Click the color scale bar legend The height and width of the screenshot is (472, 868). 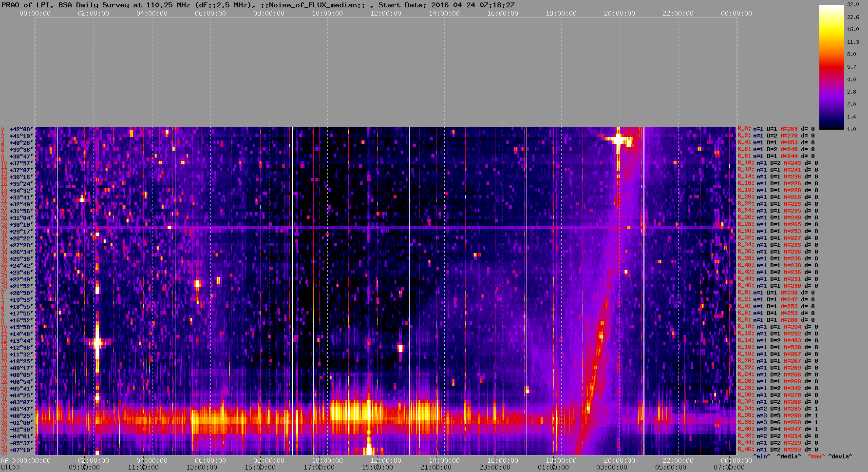point(831,67)
